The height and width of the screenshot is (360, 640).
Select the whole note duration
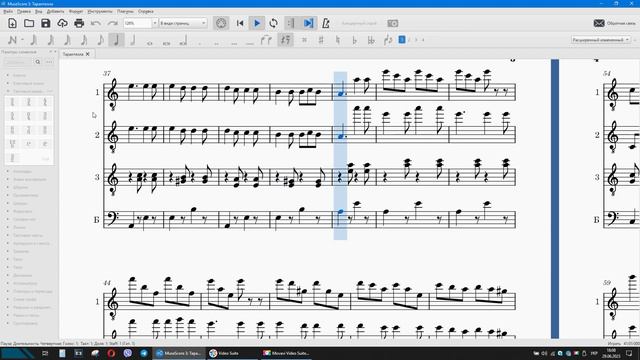150,42
